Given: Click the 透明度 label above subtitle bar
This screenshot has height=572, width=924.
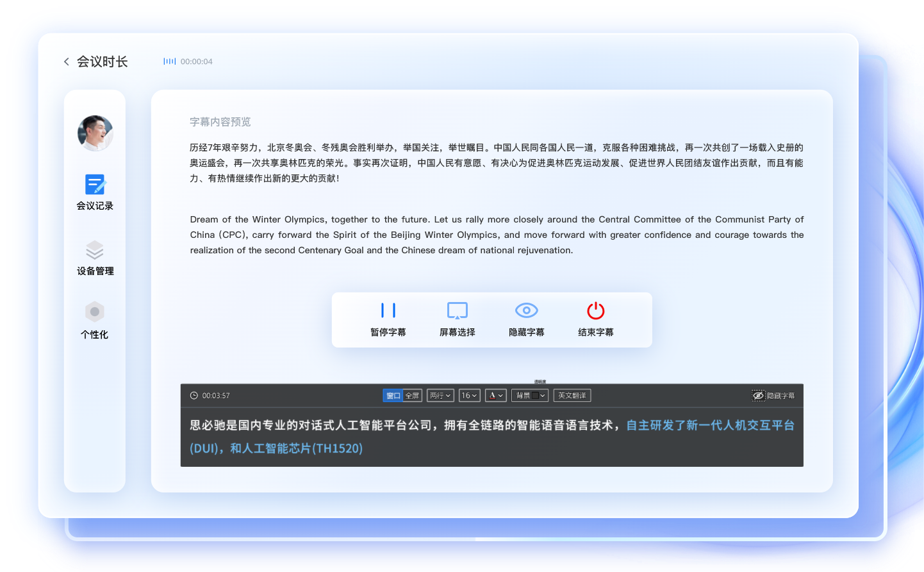Looking at the screenshot, I should point(540,382).
